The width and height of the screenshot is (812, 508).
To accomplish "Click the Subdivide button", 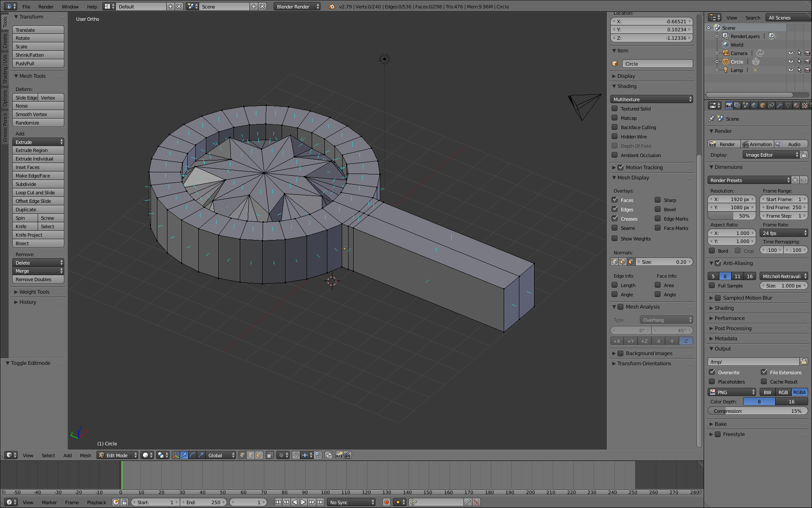I will [x=38, y=184].
